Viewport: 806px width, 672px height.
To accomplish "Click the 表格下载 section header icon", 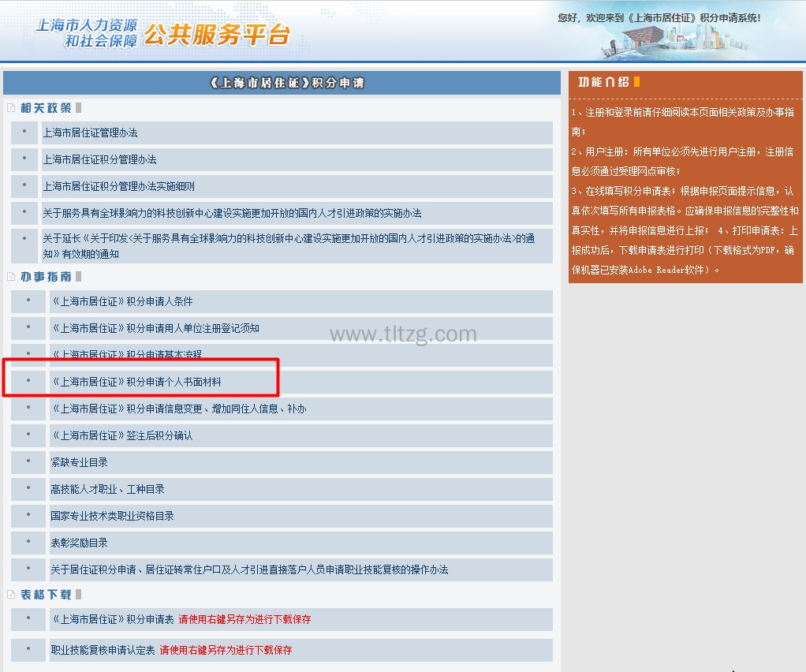I will pos(11,595).
